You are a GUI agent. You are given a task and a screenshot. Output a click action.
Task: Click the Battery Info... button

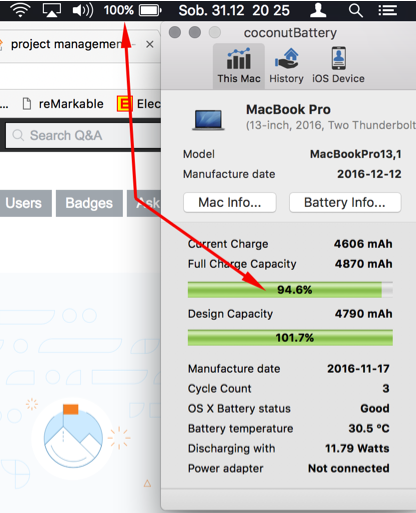tap(345, 202)
